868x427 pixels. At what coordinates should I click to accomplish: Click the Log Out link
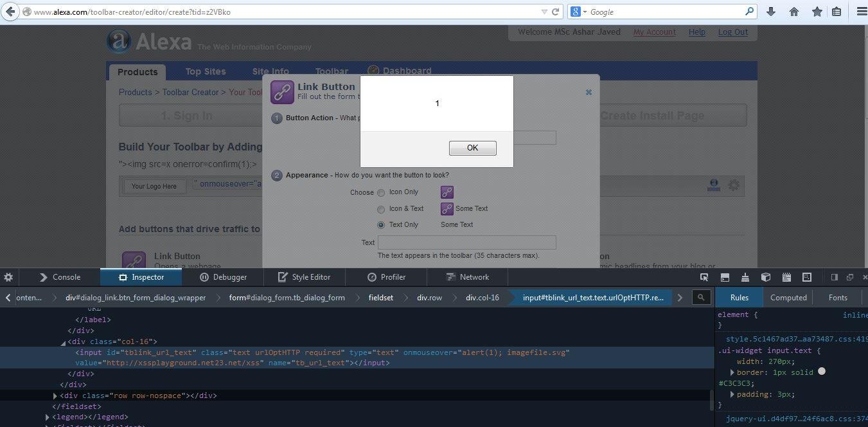[733, 32]
